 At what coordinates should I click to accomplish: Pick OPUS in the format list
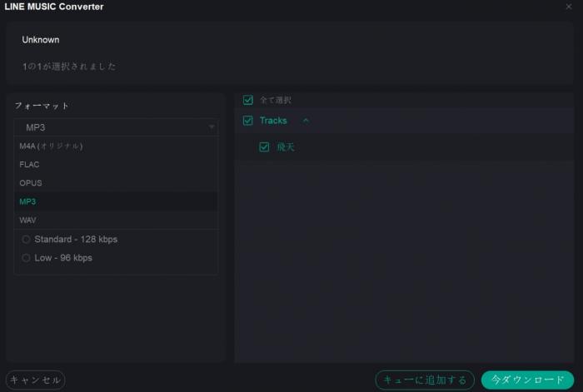(116, 183)
